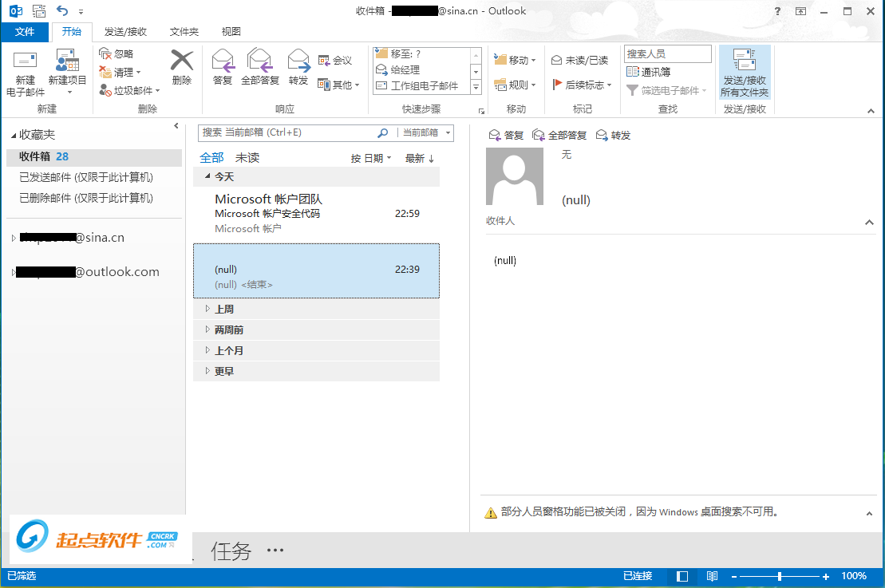Viewport: 885px width, 588px height.
Task: Collapse the folder pane with the arrow
Action: tap(176, 126)
